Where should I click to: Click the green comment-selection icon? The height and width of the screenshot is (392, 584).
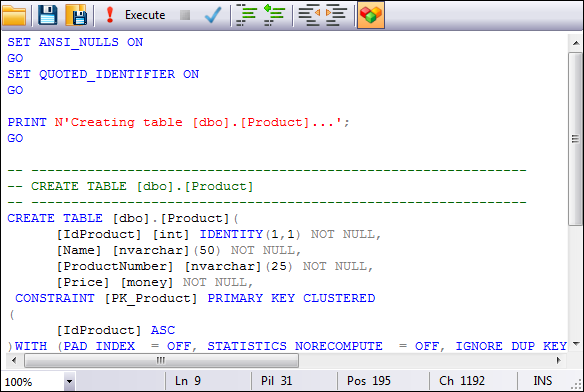point(247,15)
